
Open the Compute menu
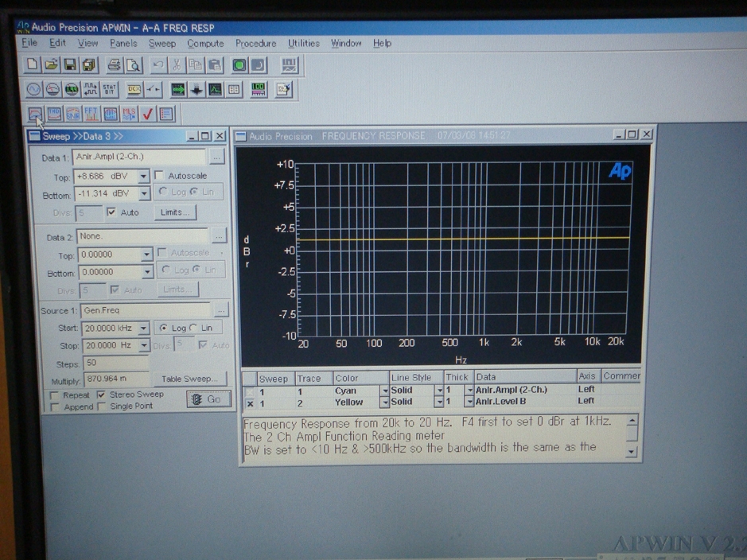(205, 43)
